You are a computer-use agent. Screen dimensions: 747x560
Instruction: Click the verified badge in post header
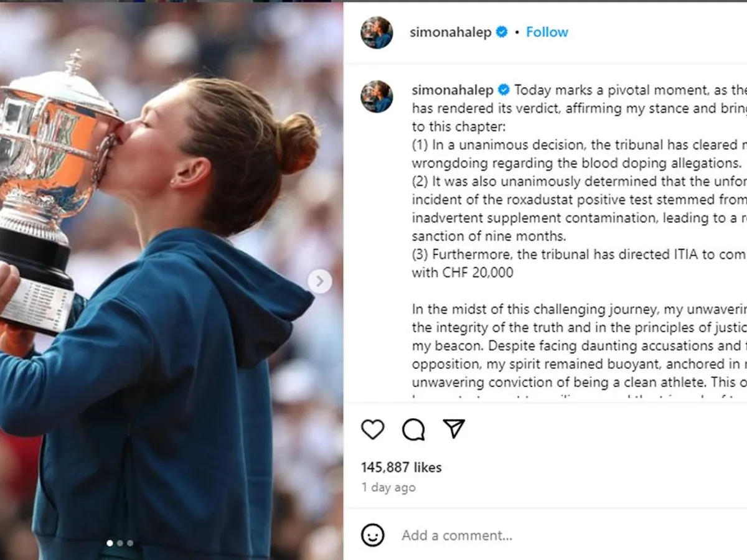click(502, 32)
